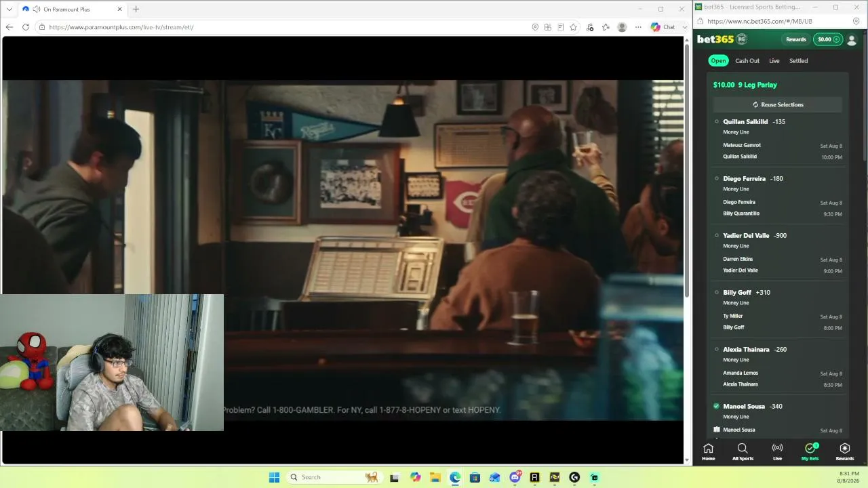Open the $0.00 balance deposit button
868x488 pixels.
(x=828, y=39)
